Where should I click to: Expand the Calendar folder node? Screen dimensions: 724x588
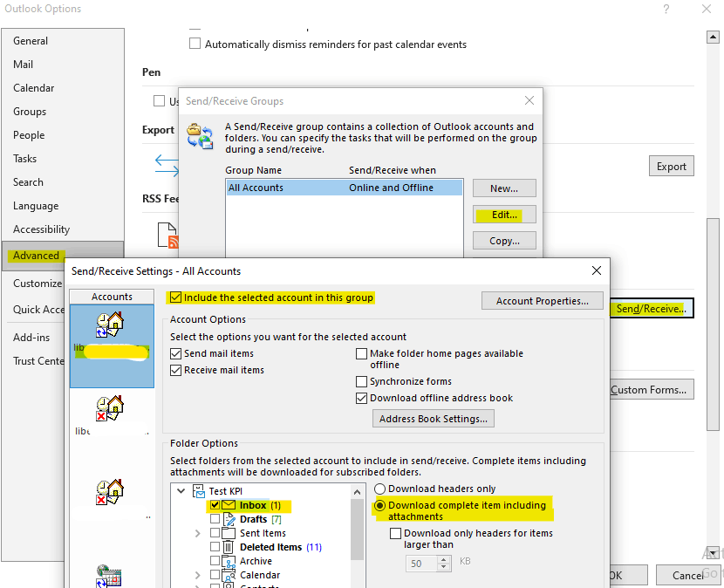[198, 575]
